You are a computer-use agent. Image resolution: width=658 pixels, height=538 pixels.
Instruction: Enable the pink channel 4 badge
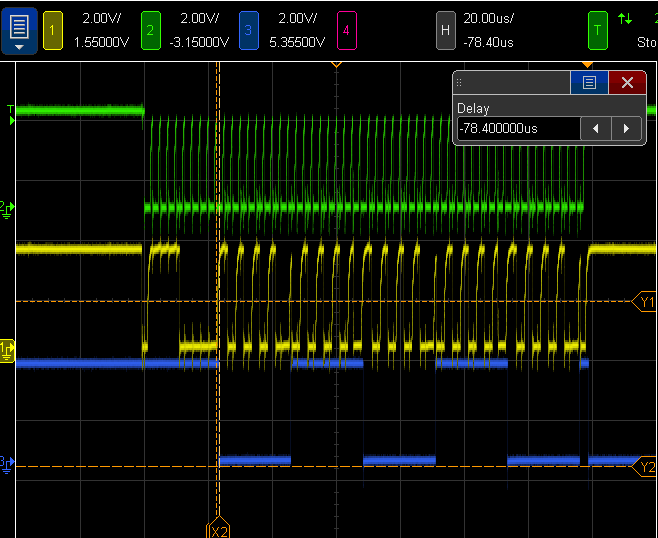346,30
